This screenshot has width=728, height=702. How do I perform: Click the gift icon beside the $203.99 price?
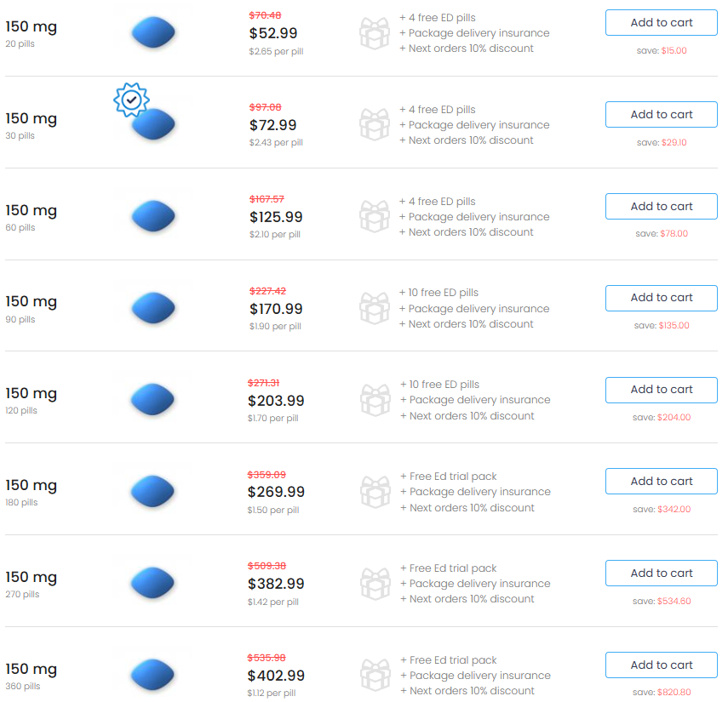375,400
